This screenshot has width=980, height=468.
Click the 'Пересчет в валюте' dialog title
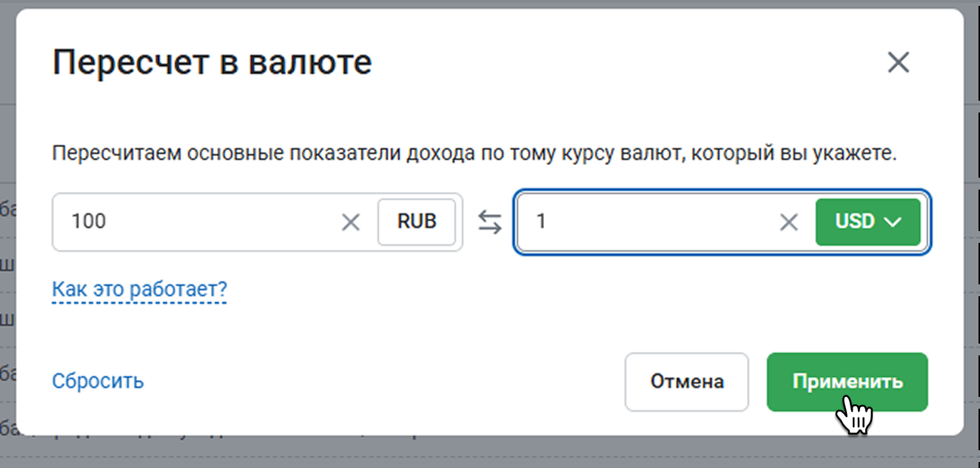point(212,63)
